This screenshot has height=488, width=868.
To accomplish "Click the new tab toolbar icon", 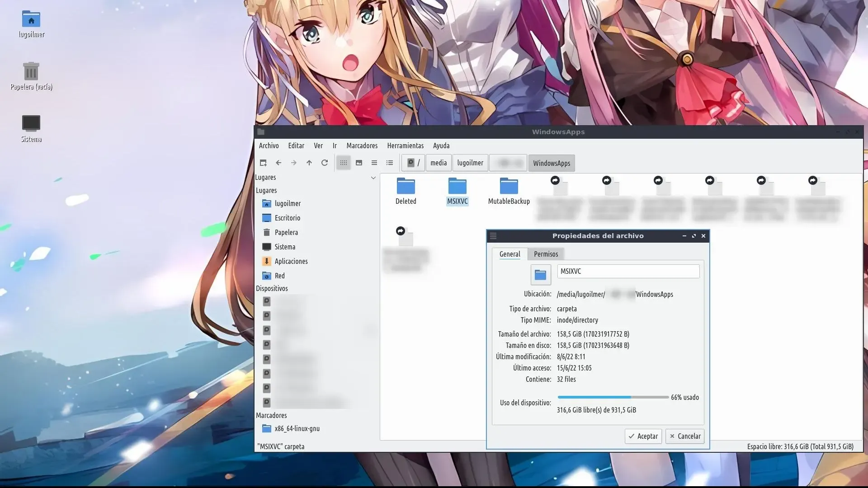I will [263, 163].
